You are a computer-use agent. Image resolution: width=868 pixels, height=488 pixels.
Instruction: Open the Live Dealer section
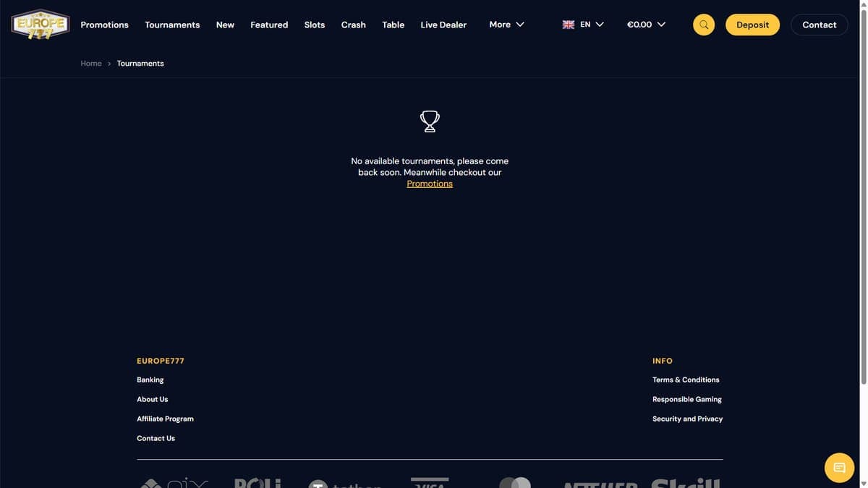pyautogui.click(x=443, y=25)
